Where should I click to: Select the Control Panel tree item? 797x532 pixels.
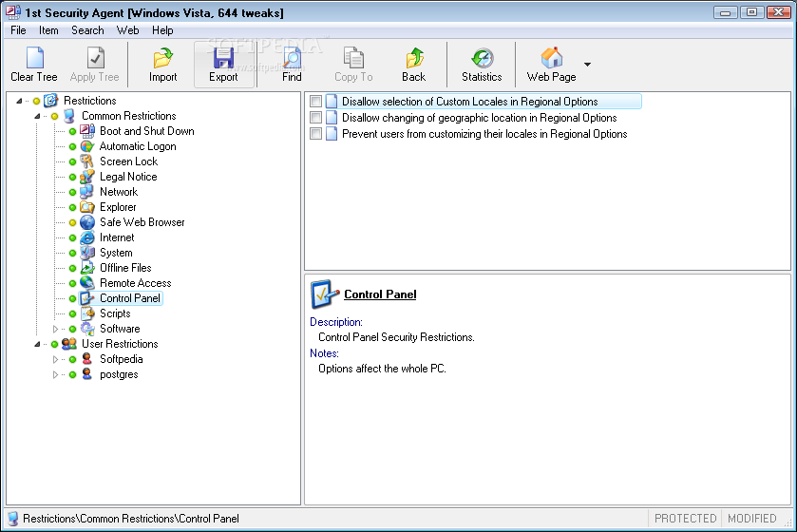(130, 298)
